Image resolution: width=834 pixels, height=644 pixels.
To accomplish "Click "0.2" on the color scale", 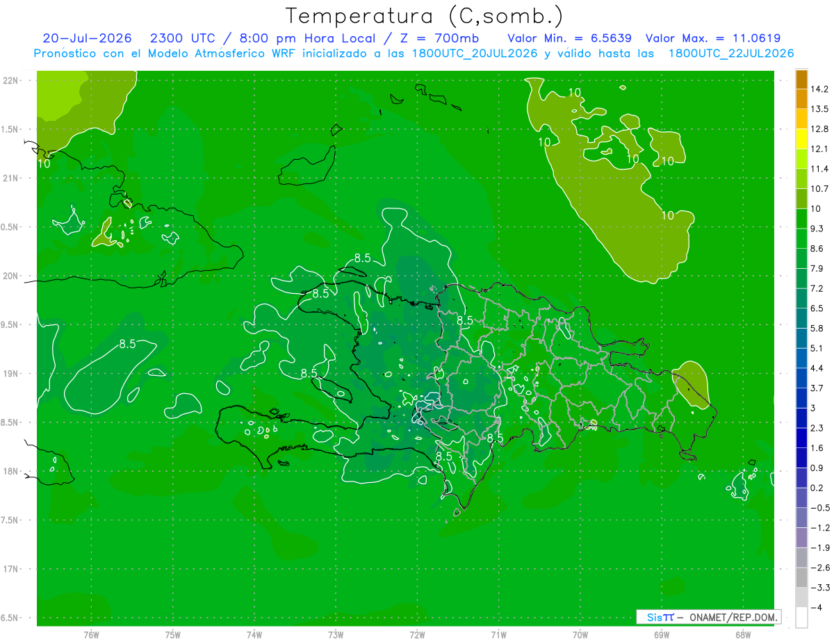I will (x=817, y=488).
